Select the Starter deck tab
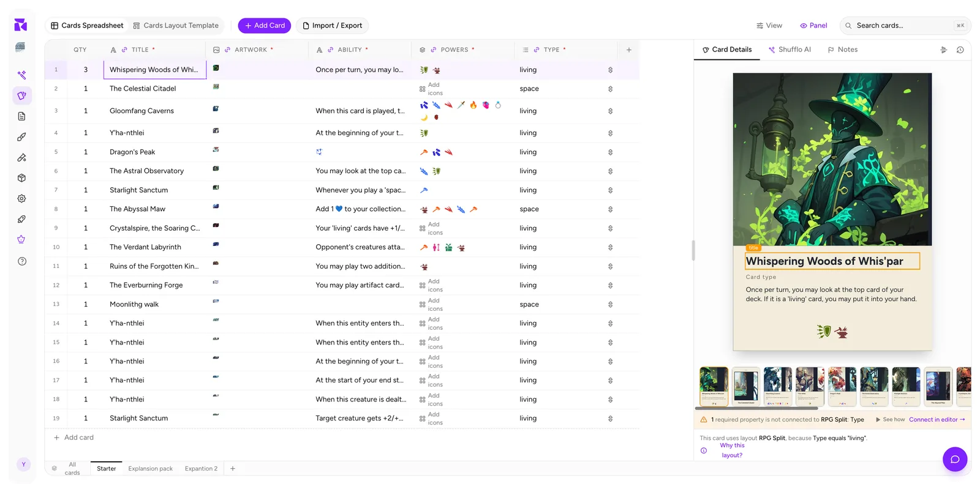Viewport: 980px width, 484px height. coord(106,469)
